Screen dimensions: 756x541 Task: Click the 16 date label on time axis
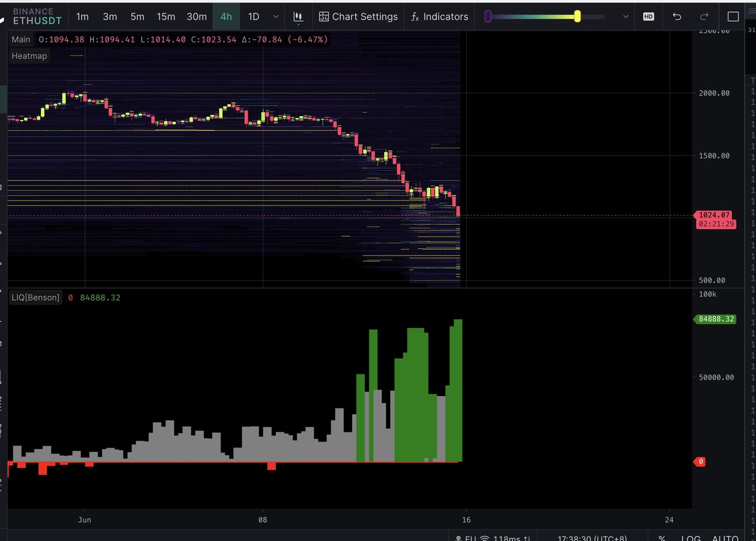[x=466, y=520]
